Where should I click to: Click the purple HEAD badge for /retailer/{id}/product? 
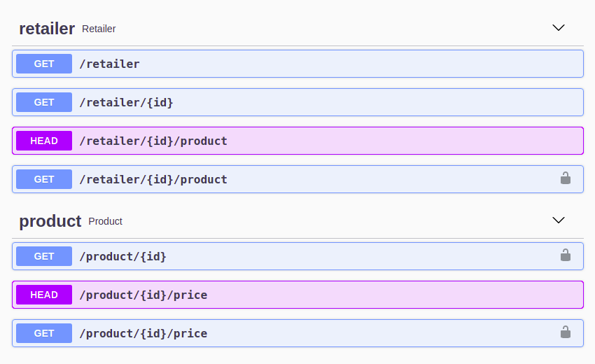click(44, 141)
